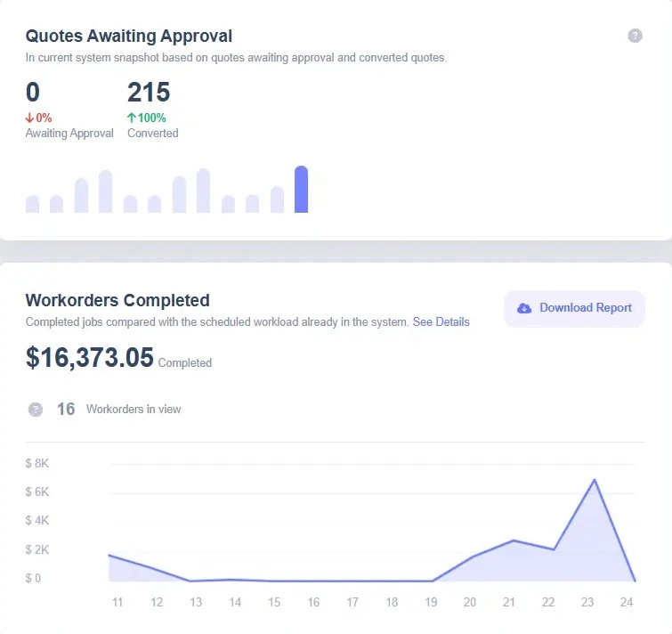Click the chart peak above day 23
The image size is (672, 634).
594,480
